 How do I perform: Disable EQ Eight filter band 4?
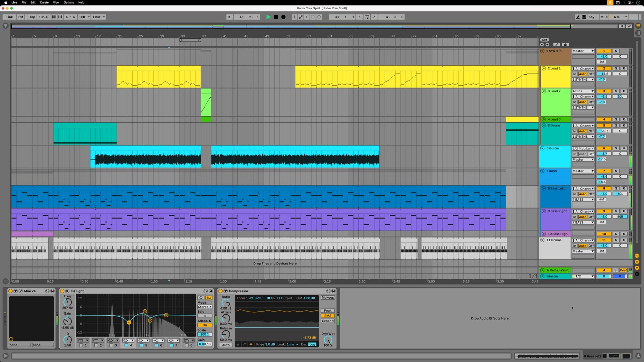coord(126,345)
